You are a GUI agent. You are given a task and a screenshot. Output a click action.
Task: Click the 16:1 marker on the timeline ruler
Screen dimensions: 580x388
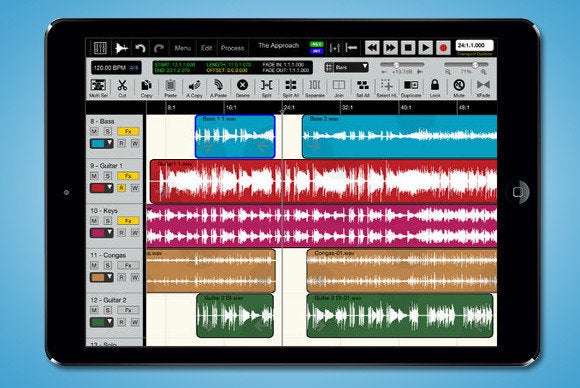pos(231,108)
